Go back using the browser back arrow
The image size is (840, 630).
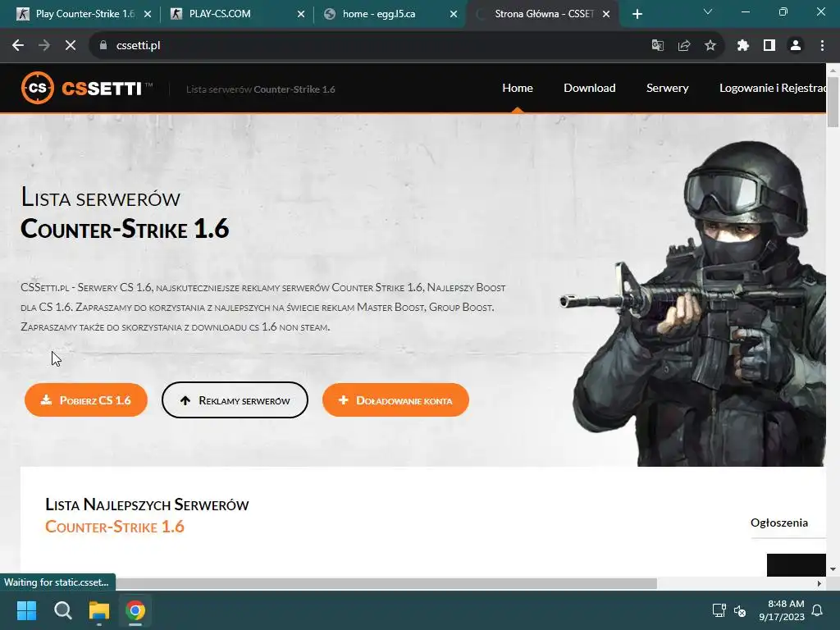click(18, 46)
